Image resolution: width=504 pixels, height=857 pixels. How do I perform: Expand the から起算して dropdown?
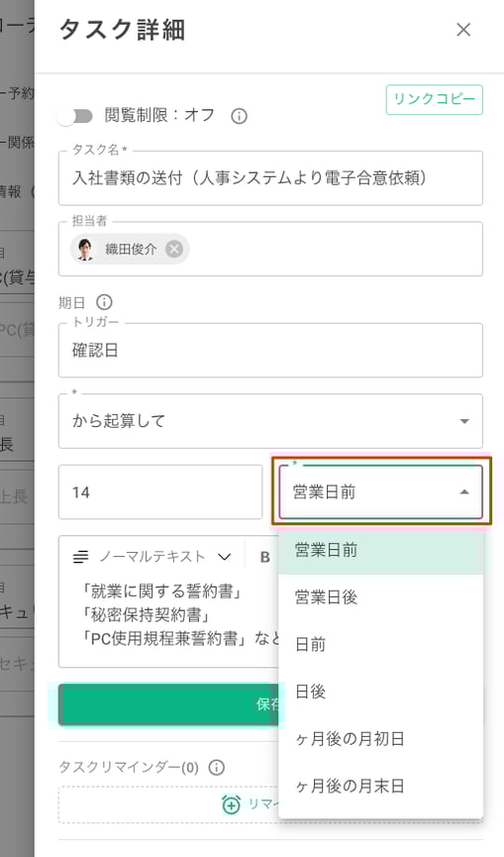point(271,421)
